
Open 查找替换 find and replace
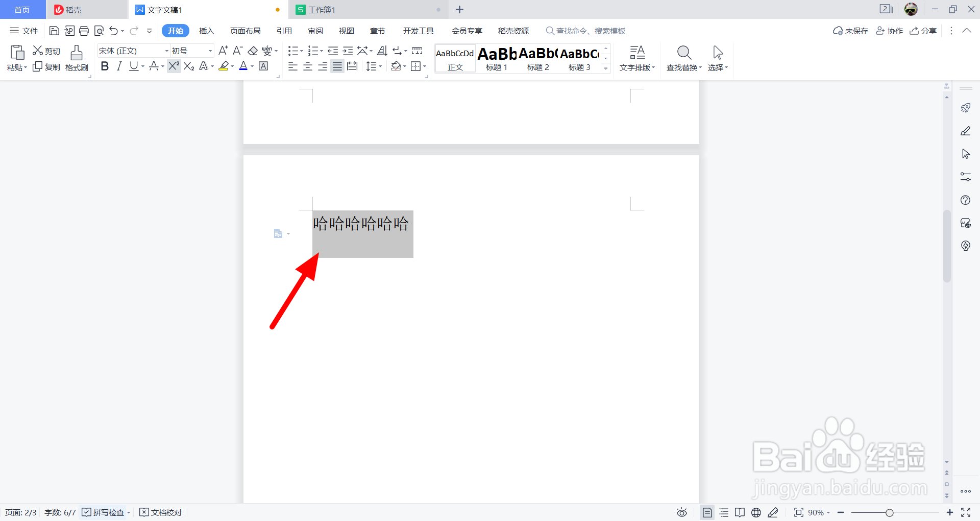click(x=684, y=58)
